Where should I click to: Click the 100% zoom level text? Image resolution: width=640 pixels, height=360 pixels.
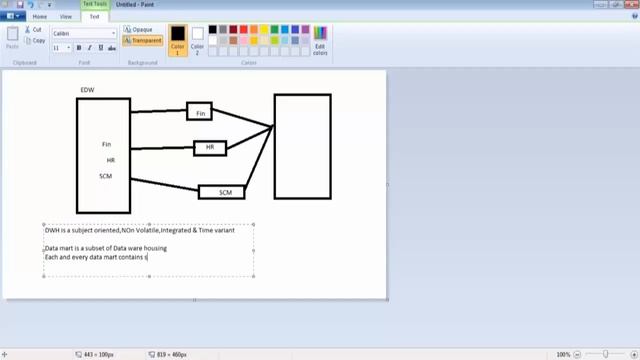(x=563, y=354)
